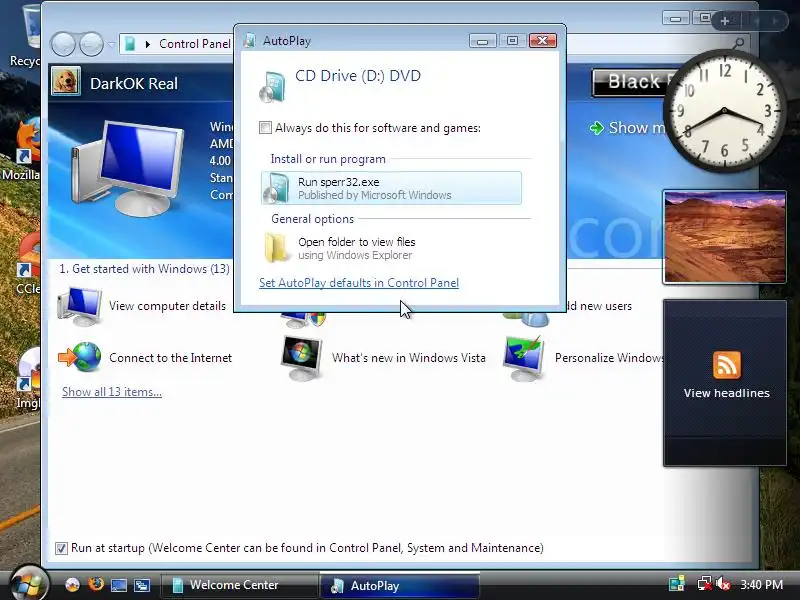Viewport: 800px width, 600px height.
Task: Click the search magnifier in Welcome Center
Action: [x=738, y=44]
